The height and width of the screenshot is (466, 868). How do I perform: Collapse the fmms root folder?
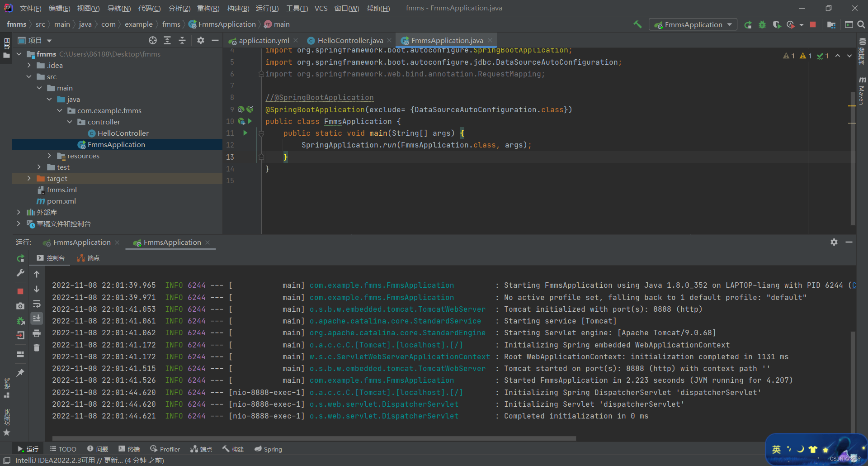pyautogui.click(x=19, y=54)
